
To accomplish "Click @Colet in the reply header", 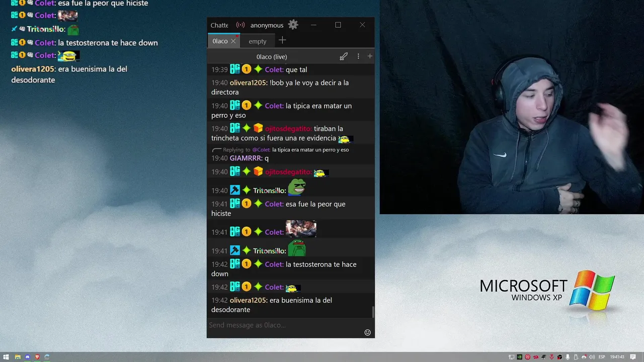I will point(261,150).
